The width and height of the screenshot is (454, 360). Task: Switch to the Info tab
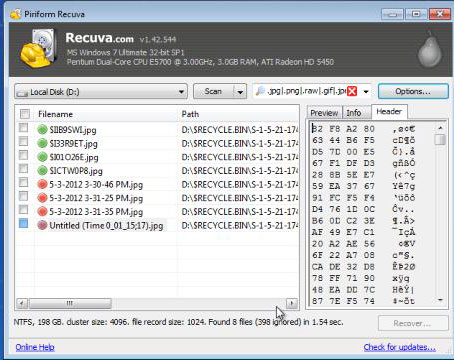coord(354,113)
